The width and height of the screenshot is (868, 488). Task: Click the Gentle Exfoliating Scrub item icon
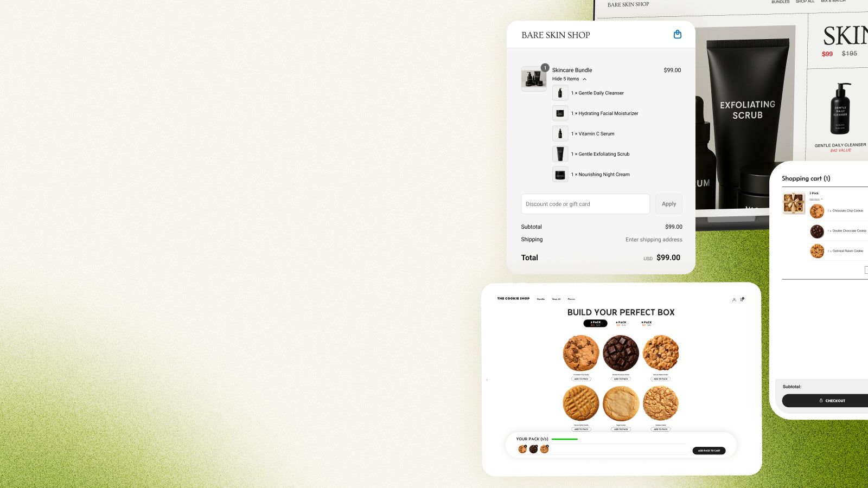(560, 154)
